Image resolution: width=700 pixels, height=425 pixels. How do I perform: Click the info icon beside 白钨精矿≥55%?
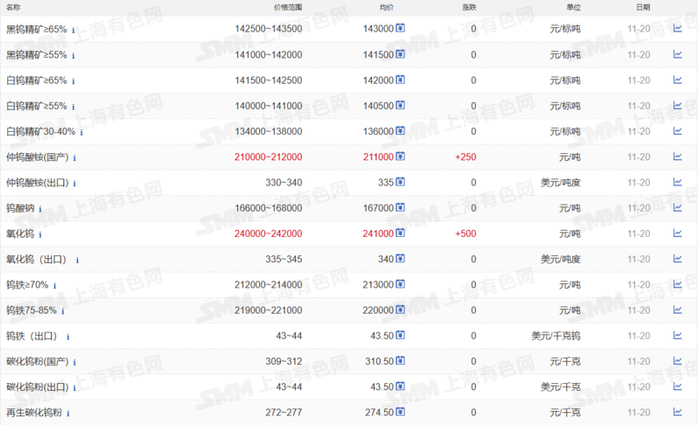[x=73, y=107]
